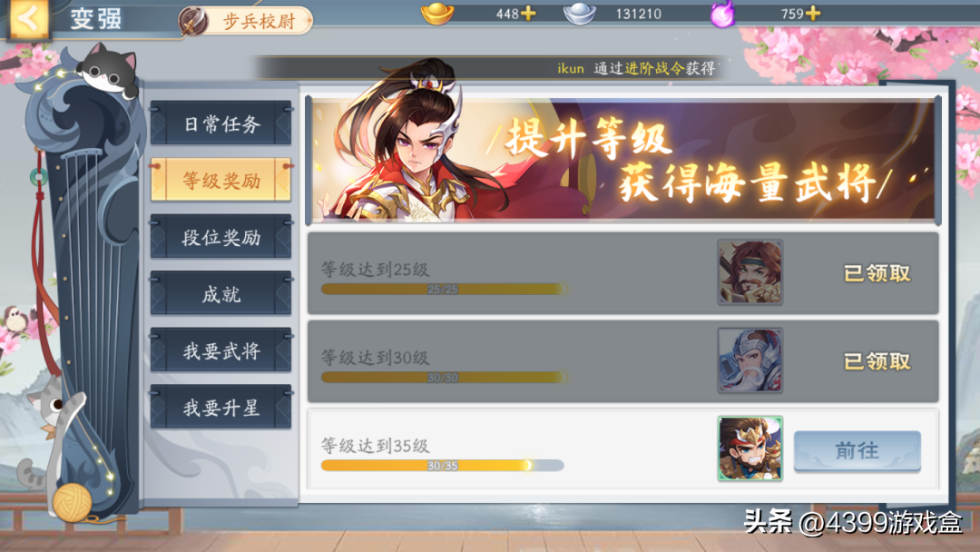Viewport: 980px width, 552px height.
Task: Open the 成就 tab
Action: 221,294
